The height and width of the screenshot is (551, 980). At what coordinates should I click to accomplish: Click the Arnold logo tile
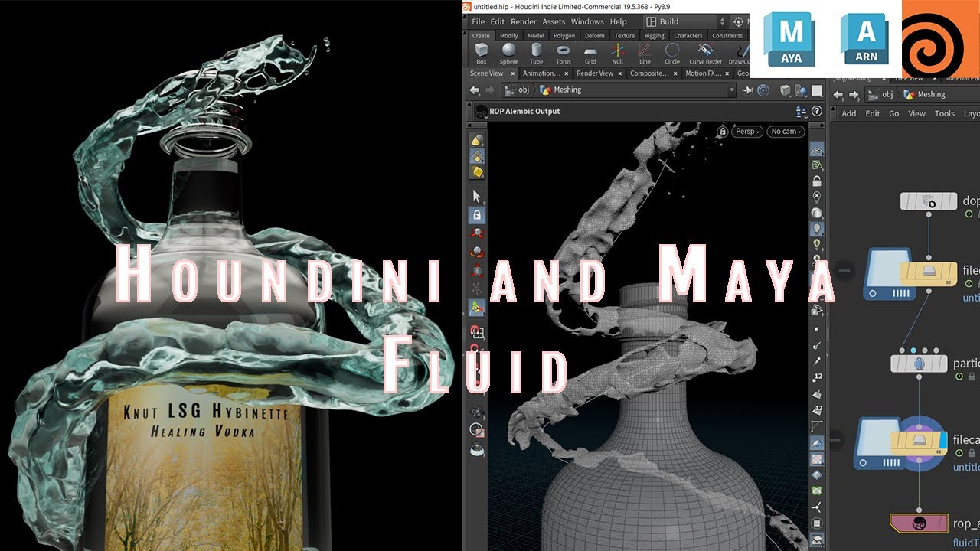click(x=866, y=40)
